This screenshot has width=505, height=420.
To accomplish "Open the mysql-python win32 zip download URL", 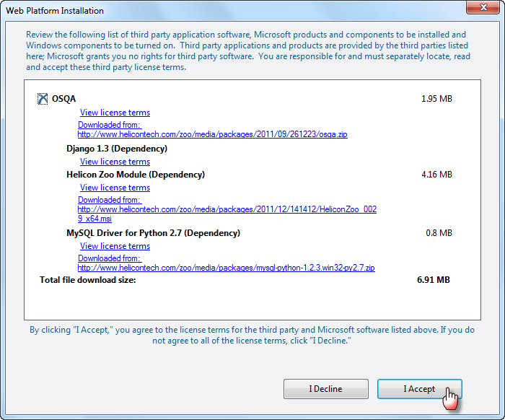I will coord(226,268).
